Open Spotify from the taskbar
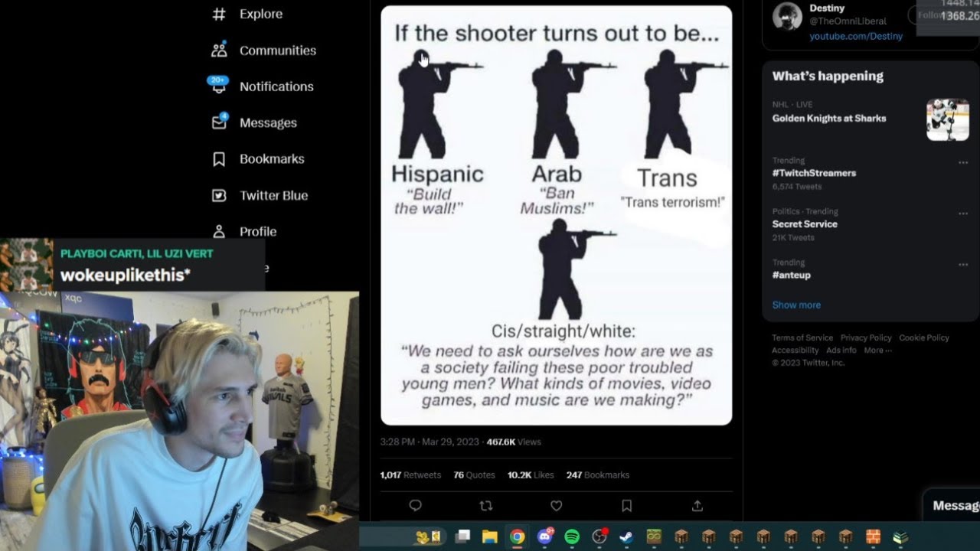Viewport: 980px width, 551px height. pyautogui.click(x=572, y=537)
